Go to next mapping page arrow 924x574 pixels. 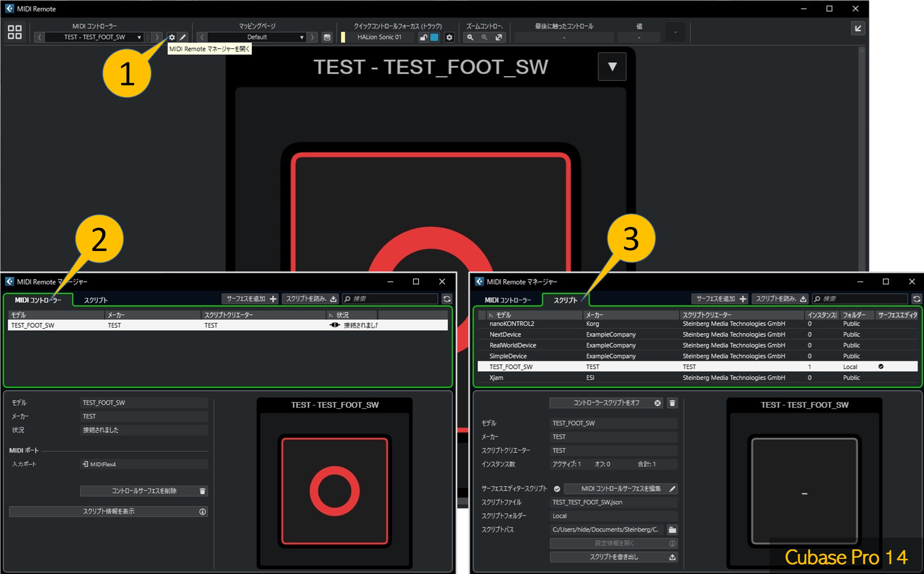312,37
